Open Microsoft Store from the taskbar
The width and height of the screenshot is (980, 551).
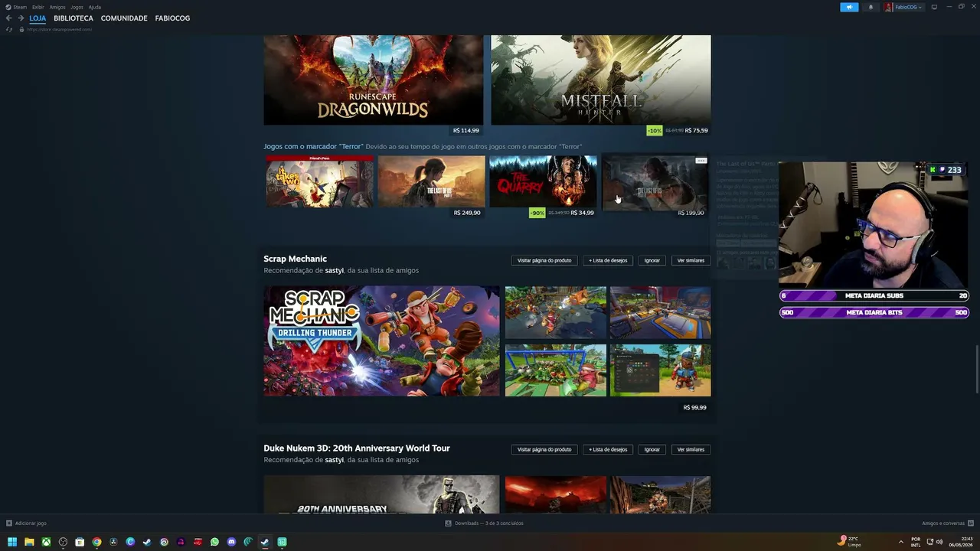coord(80,542)
